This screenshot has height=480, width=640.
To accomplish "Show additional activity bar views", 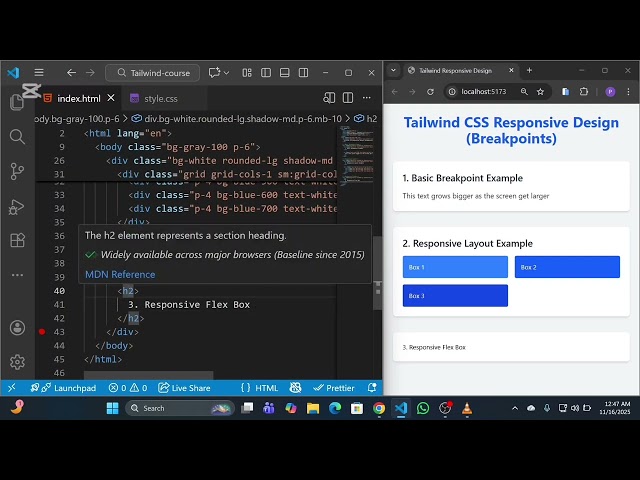I will (x=17, y=275).
